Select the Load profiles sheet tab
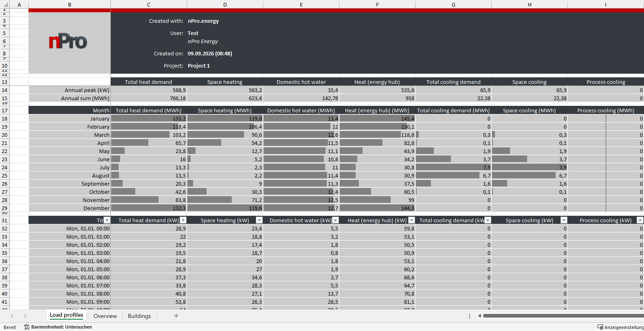The width and height of the screenshot is (644, 331). point(66,316)
